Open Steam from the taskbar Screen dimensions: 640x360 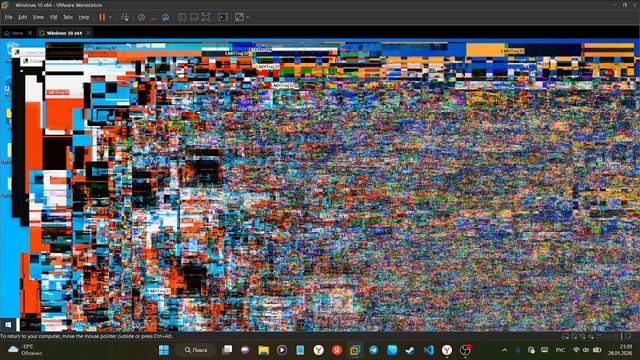(x=410, y=350)
